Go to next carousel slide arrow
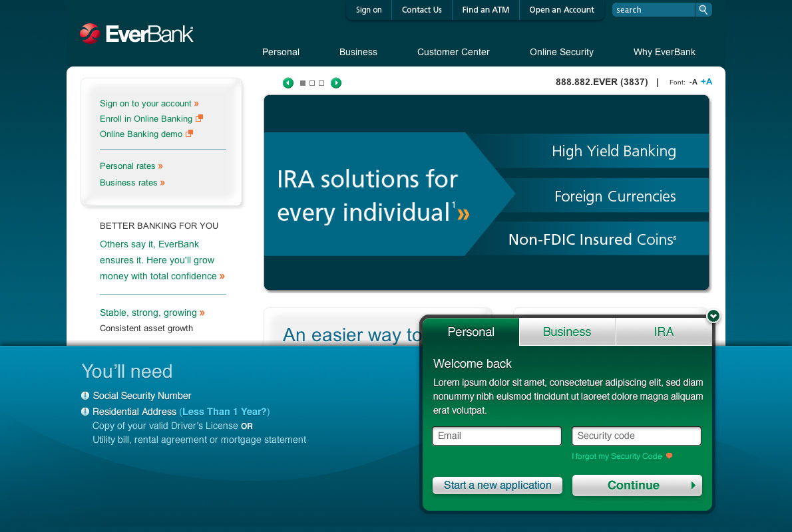792x532 pixels. [336, 82]
